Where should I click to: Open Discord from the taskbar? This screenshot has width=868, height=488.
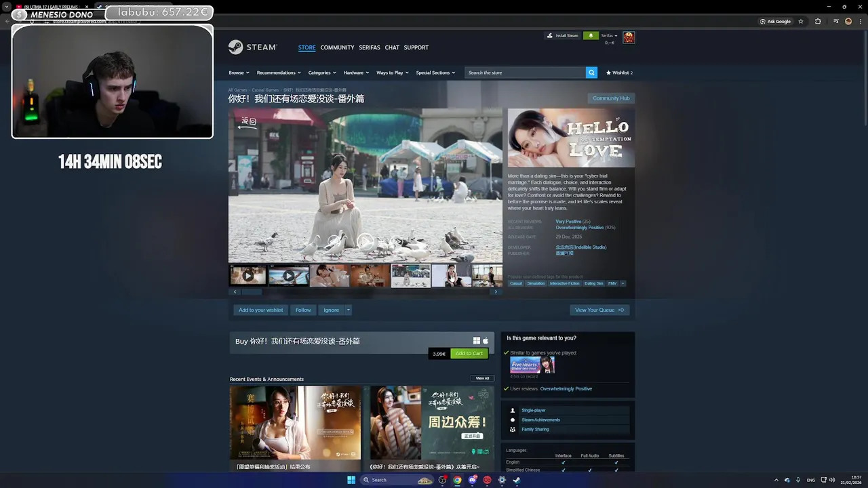[x=473, y=480]
